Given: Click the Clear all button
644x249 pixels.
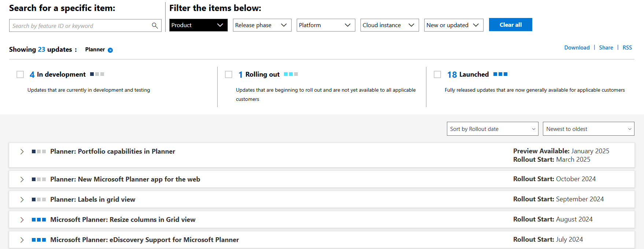Looking at the screenshot, I should coord(510,25).
